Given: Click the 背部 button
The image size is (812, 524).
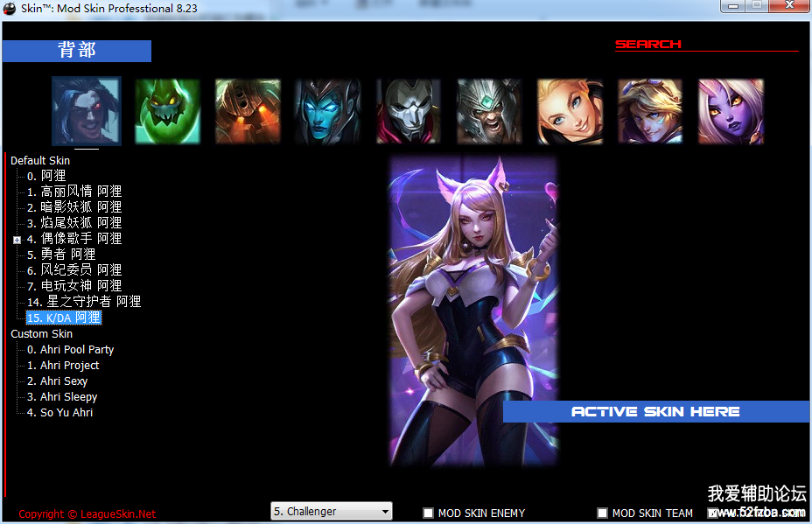Looking at the screenshot, I should pyautogui.click(x=77, y=51).
